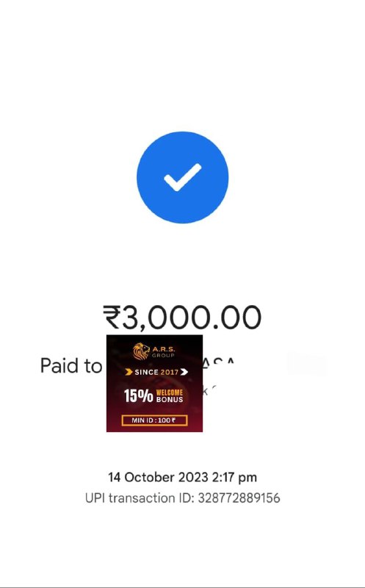Click the golden lion logo
This screenshot has height=588, width=365.
(141, 351)
